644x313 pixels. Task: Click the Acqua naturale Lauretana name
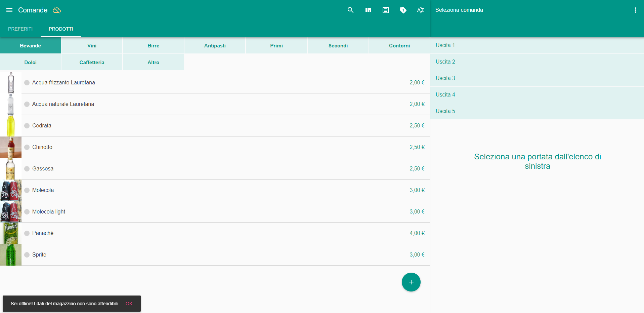tap(63, 104)
